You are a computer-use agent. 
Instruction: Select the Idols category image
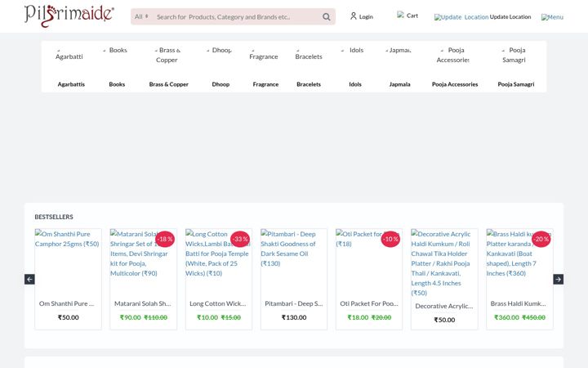pyautogui.click(x=353, y=51)
